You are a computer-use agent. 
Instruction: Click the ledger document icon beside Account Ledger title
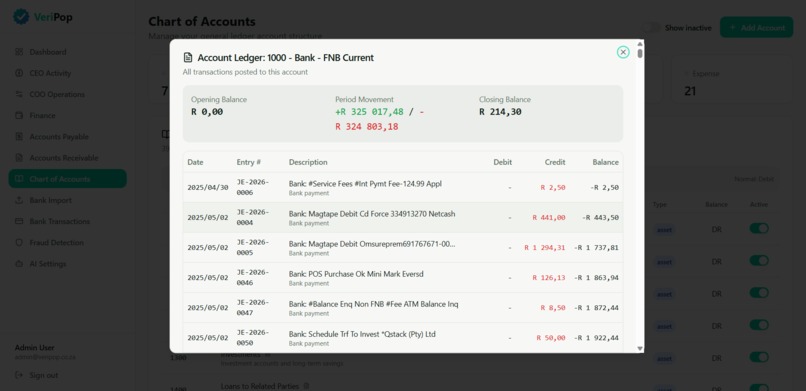click(188, 58)
